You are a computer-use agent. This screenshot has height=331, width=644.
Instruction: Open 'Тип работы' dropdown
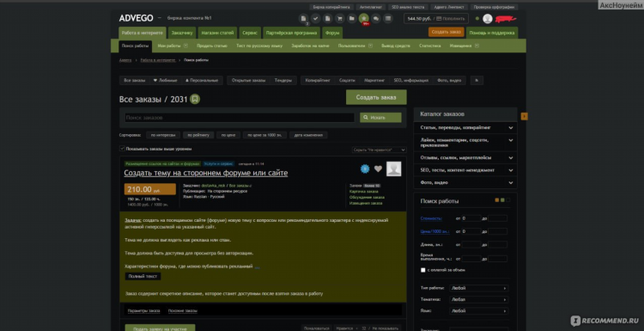(x=478, y=288)
